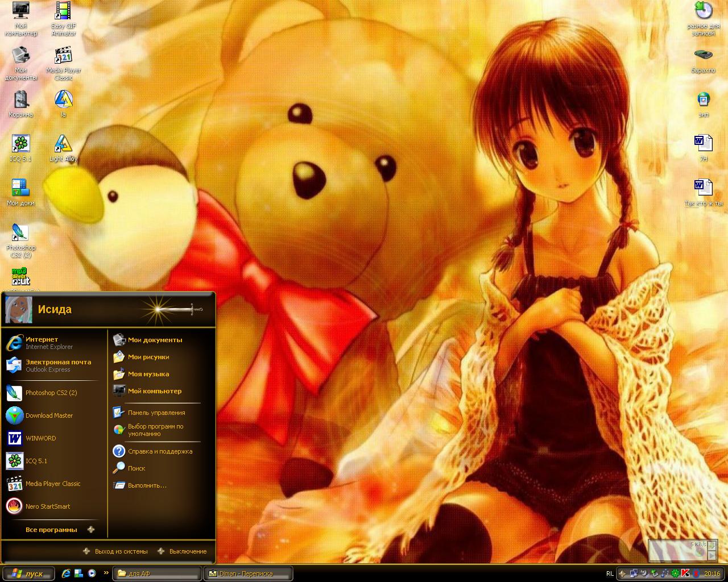
Task: Launch the Photoshop CS2 (2) desktop shortcut
Action: (21, 240)
